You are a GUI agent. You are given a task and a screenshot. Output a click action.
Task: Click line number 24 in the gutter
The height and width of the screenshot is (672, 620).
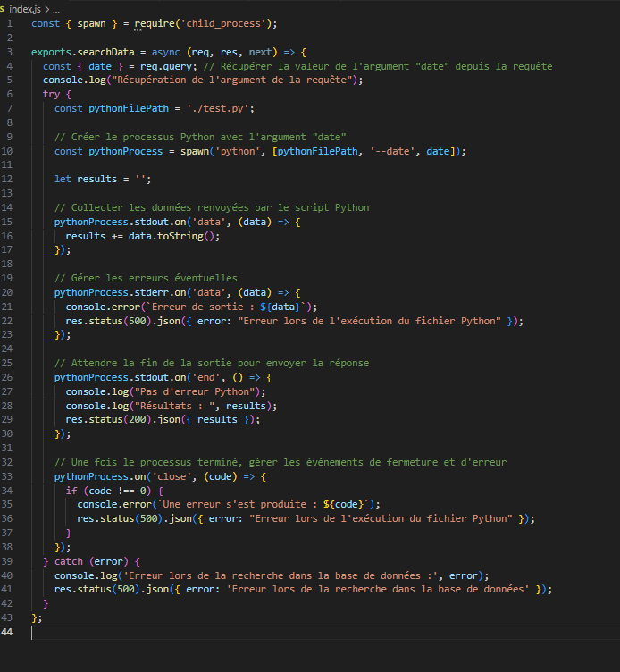9,349
